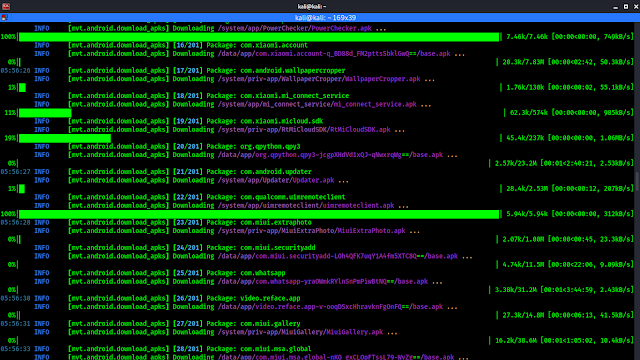Click the timestamp 05:56:26
Viewport: 640px width, 360px height.
tap(16, 71)
